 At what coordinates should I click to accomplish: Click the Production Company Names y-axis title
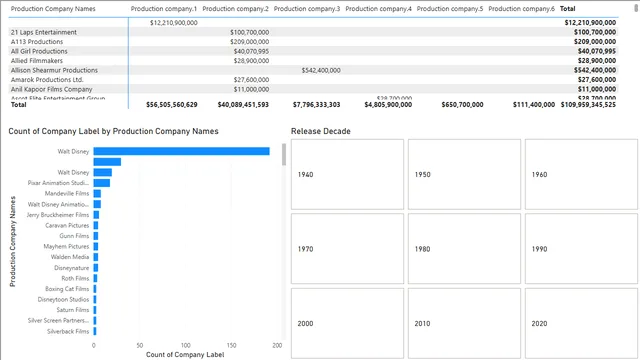[x=13, y=241]
